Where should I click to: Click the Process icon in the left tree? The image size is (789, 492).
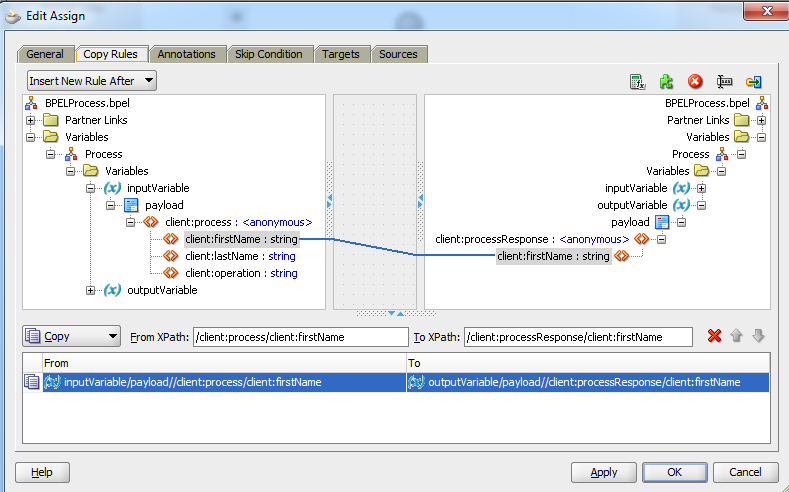[x=71, y=154]
